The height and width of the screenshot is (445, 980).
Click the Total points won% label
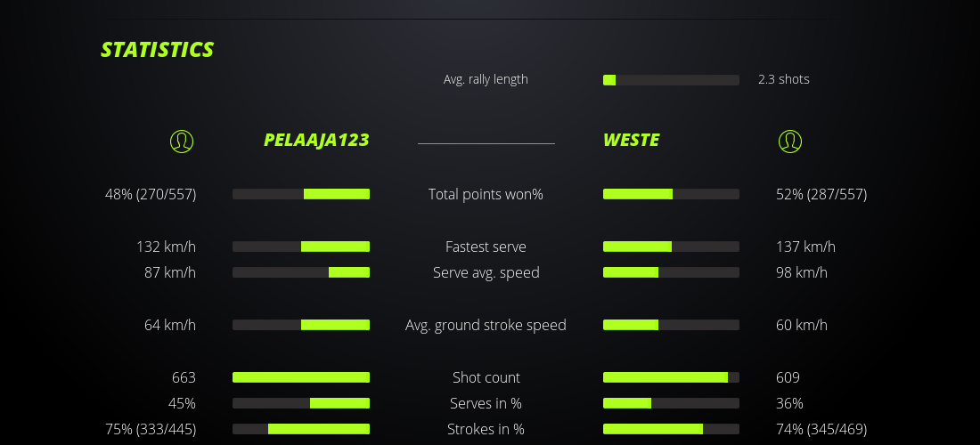(486, 194)
